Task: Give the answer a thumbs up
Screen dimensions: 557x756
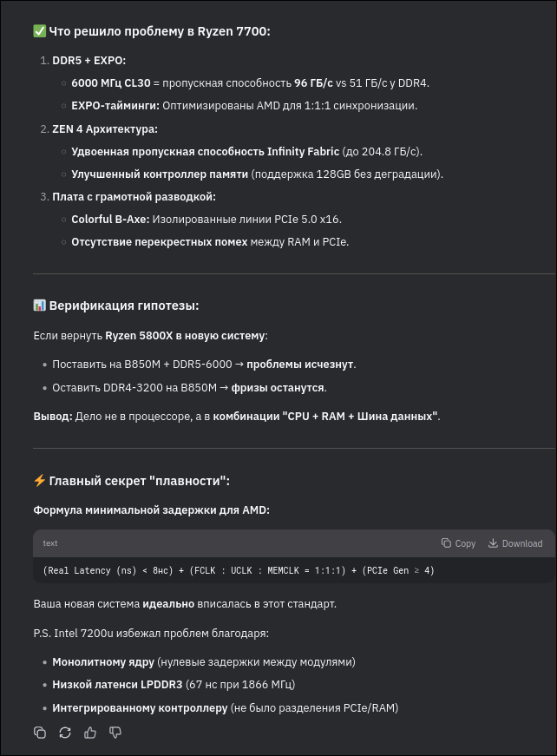Action: click(x=90, y=733)
